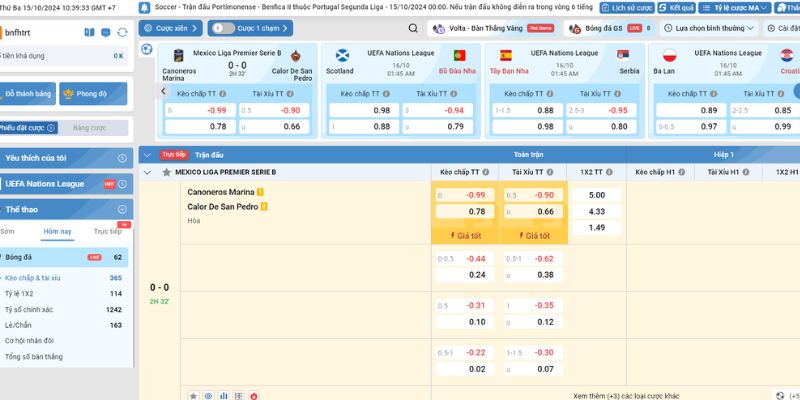Image resolution: width=800 pixels, height=400 pixels.
Task: Click 1X2 odds 5.00
Action: tap(597, 195)
